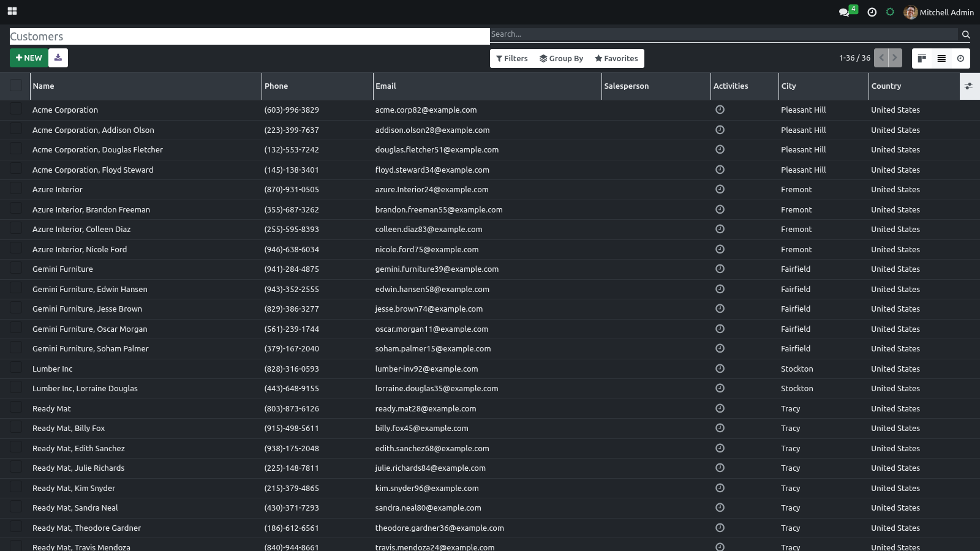Open the main apps menu grid icon
The width and height of the screenshot is (980, 551).
(x=12, y=11)
